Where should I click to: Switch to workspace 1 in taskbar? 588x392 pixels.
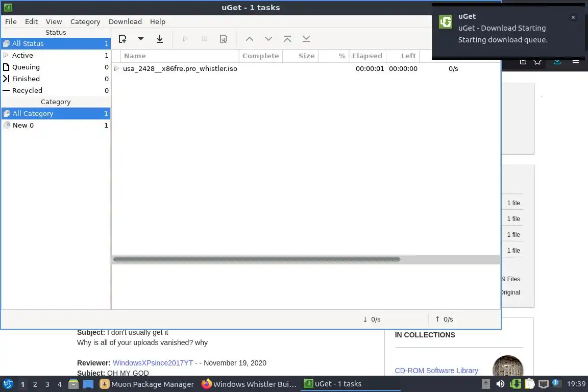(22, 384)
